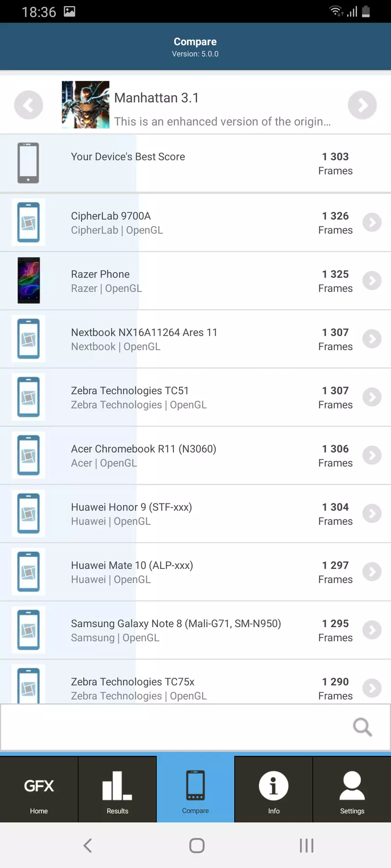Open the Android recent apps button
The width and height of the screenshot is (391, 868).
coord(306,845)
